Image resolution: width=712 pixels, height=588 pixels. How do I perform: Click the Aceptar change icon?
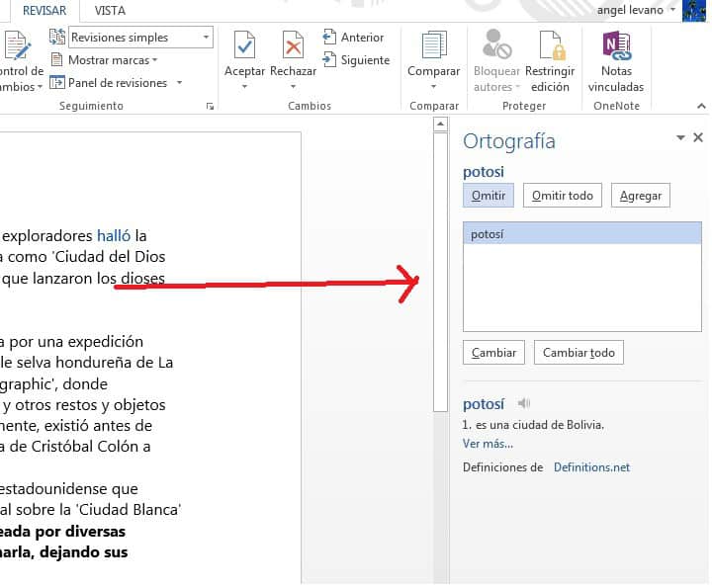tap(244, 46)
